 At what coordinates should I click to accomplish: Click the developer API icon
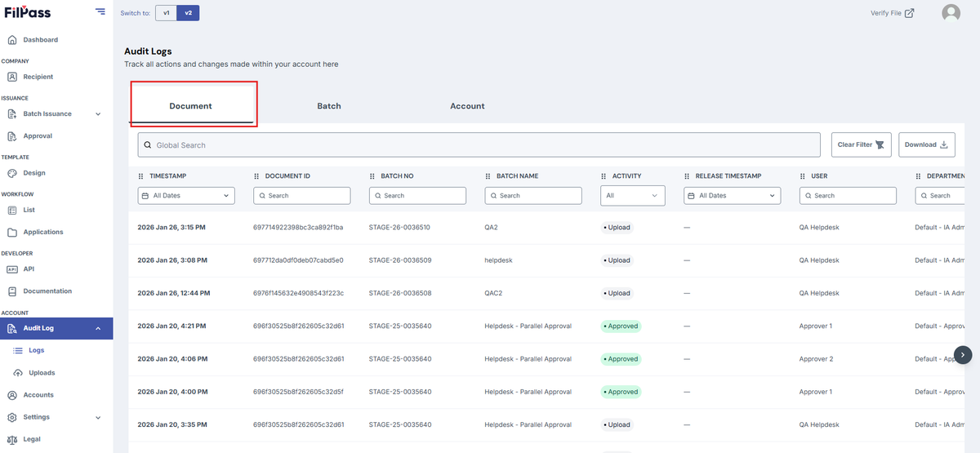(x=12, y=269)
